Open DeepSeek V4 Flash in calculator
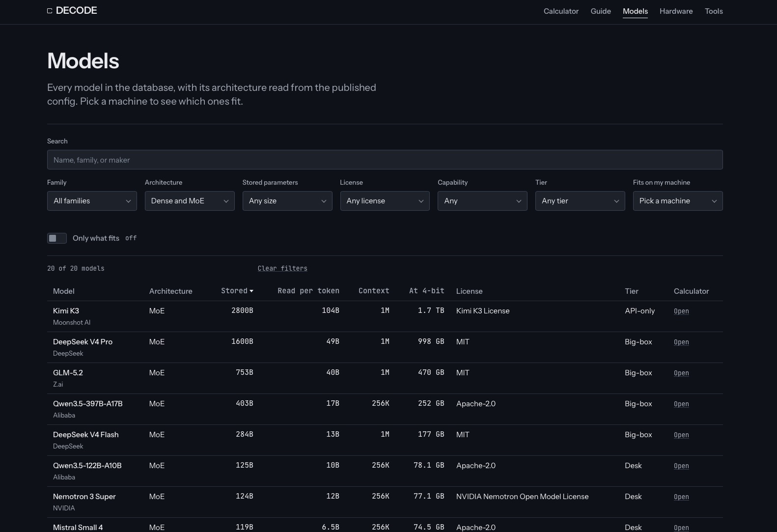The width and height of the screenshot is (777, 532). [x=681, y=435]
